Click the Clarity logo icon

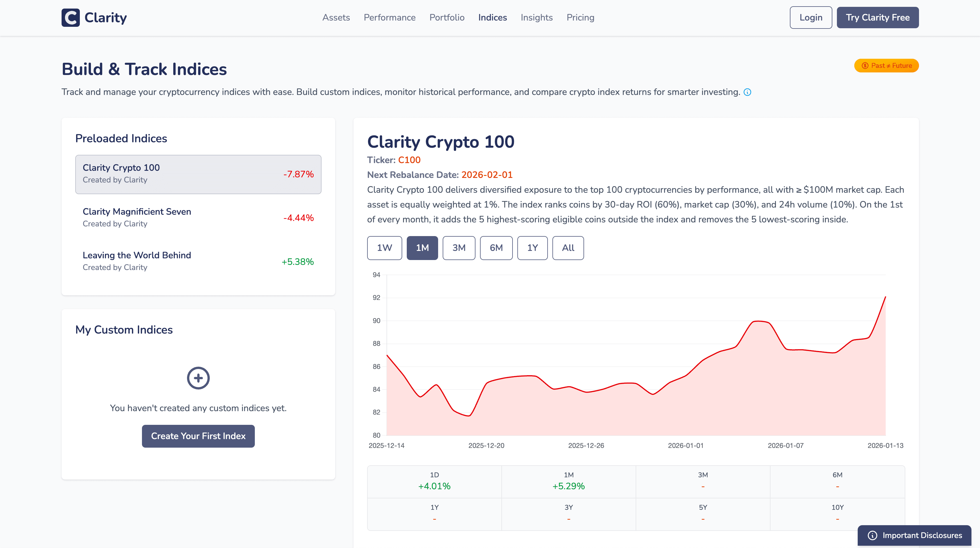(70, 17)
